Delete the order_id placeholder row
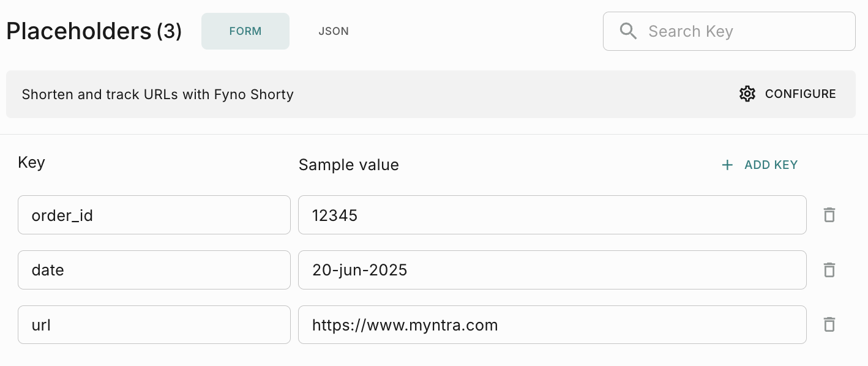Screen dimensions: 868x366 [829, 215]
